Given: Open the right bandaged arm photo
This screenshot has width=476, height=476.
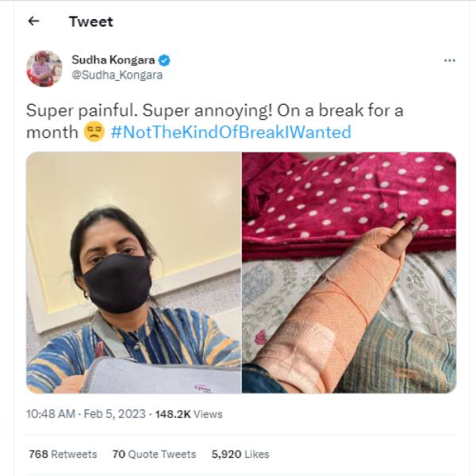Looking at the screenshot, I should point(349,272).
